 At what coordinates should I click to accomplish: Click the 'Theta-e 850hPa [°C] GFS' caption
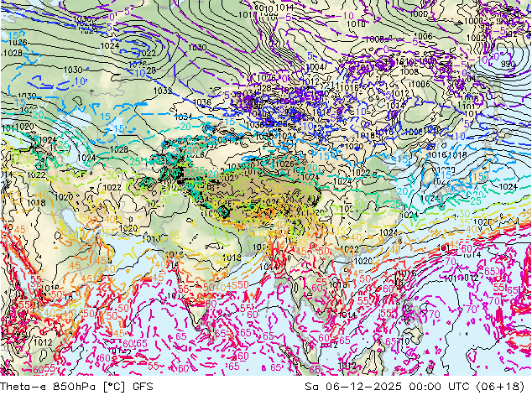point(76,386)
